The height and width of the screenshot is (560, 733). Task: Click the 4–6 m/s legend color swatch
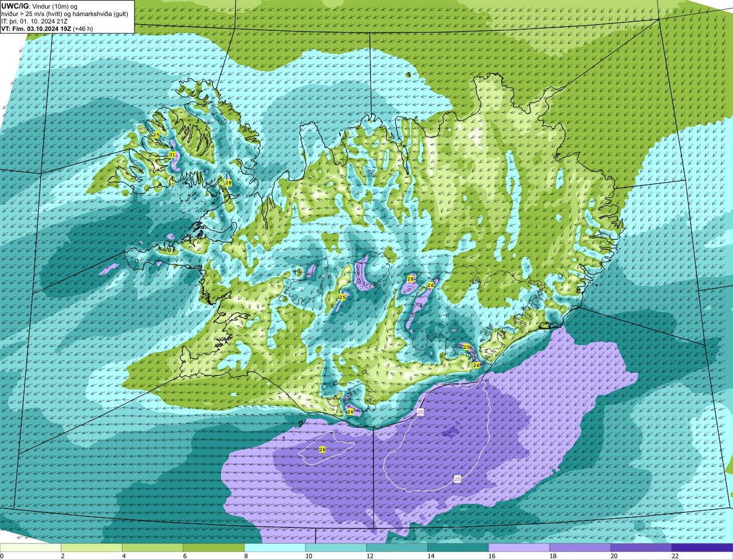tap(152, 548)
